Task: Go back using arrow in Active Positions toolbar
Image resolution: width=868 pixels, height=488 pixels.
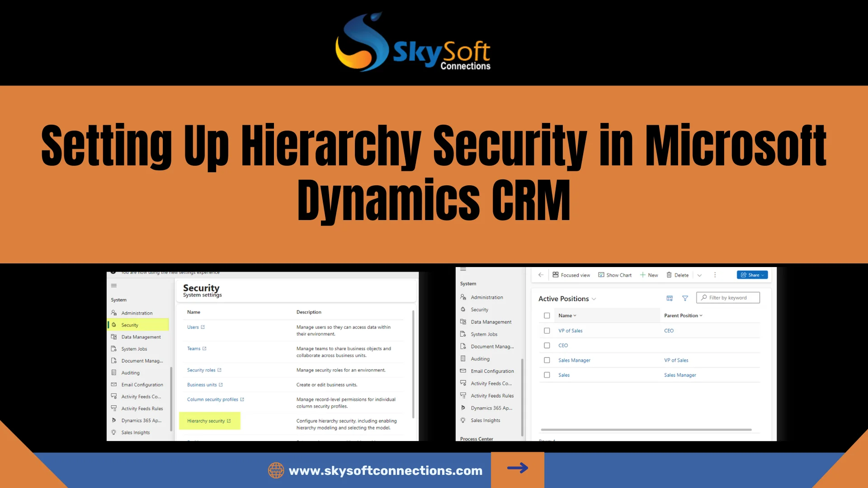Action: [x=541, y=275]
